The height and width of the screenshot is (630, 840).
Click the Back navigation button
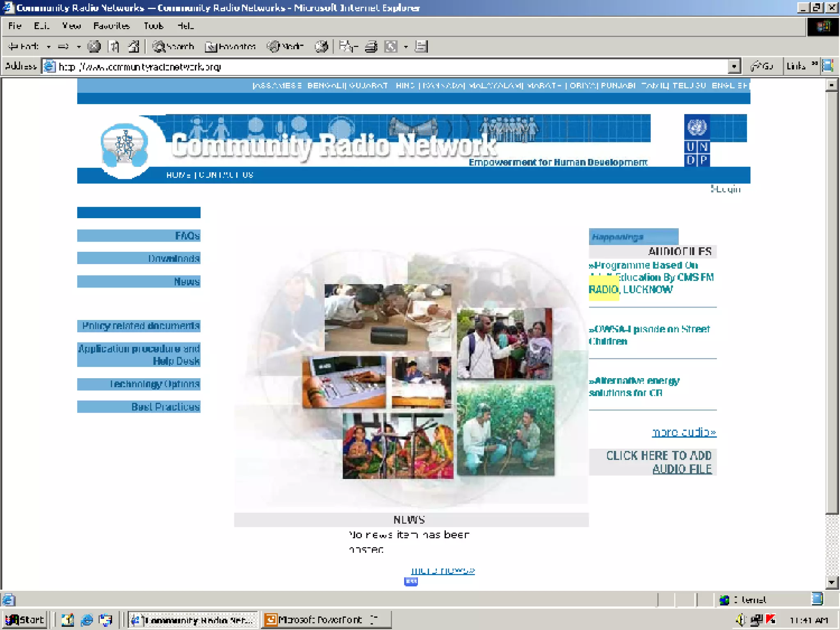pyautogui.click(x=24, y=47)
